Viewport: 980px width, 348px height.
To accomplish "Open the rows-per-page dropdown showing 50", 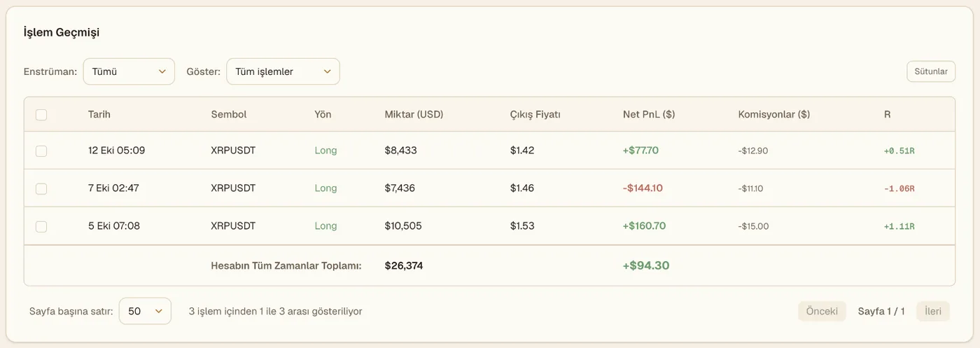I will tap(145, 311).
